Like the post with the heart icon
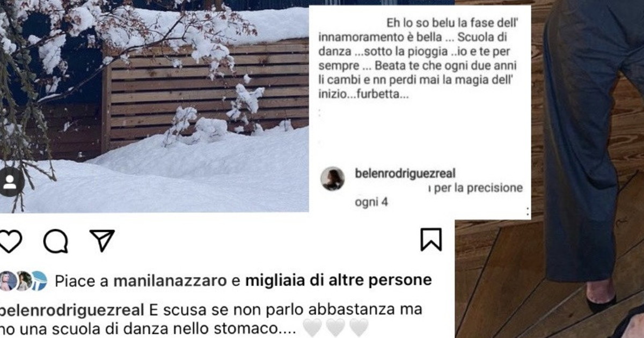This screenshot has width=644, height=338. (x=10, y=241)
